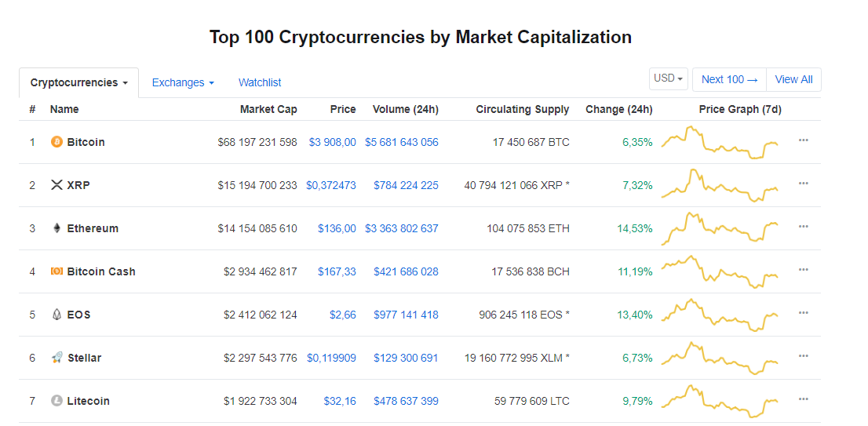Expand the Exchanges dropdown
The height and width of the screenshot is (426, 868).
point(183,82)
